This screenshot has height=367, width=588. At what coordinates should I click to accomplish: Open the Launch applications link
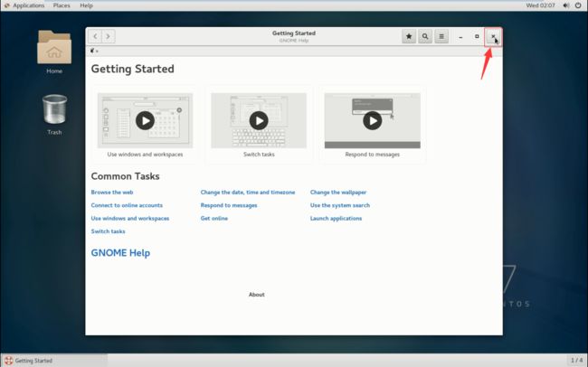[336, 218]
